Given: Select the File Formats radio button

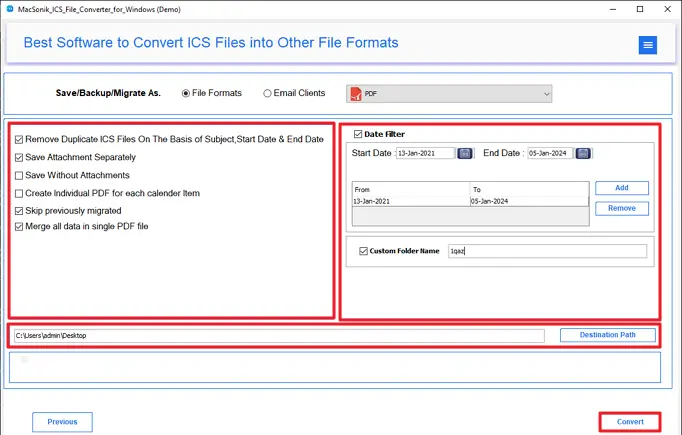Looking at the screenshot, I should 186,94.
